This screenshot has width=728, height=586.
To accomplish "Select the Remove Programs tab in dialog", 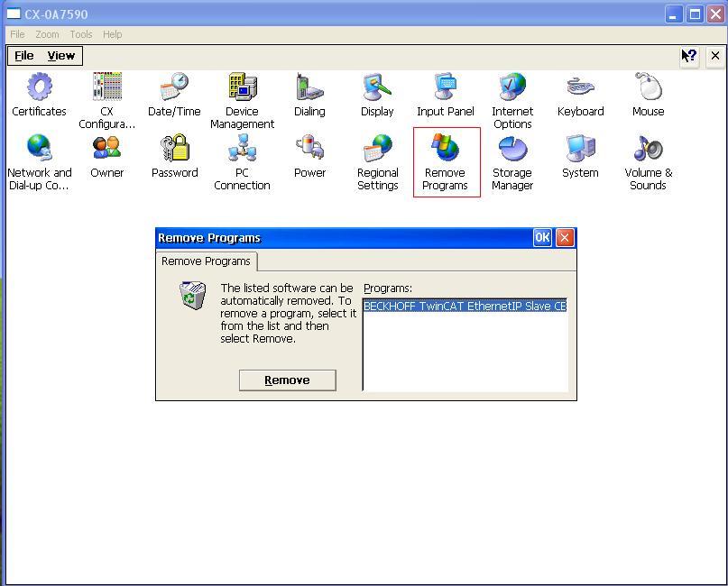I will point(207,261).
